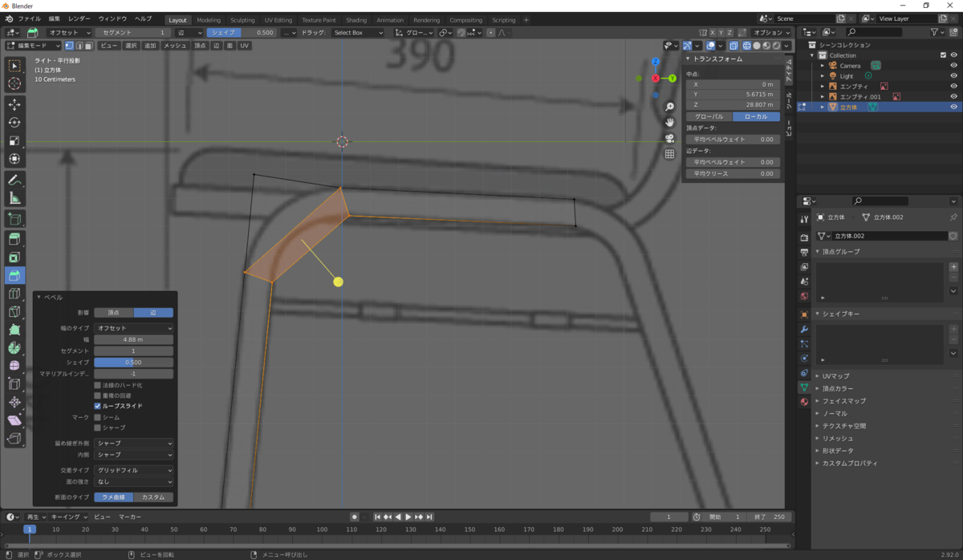Select the Shrink/Fatten tool
This screenshot has height=560, width=963.
14,402
